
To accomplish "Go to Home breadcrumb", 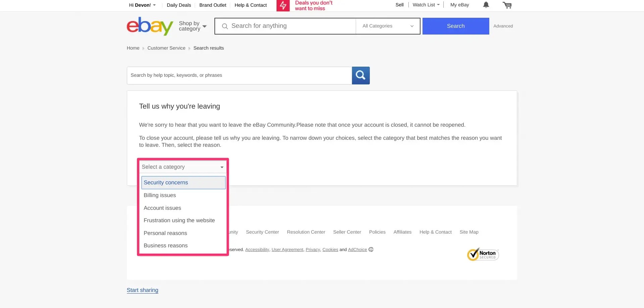I will (x=133, y=48).
